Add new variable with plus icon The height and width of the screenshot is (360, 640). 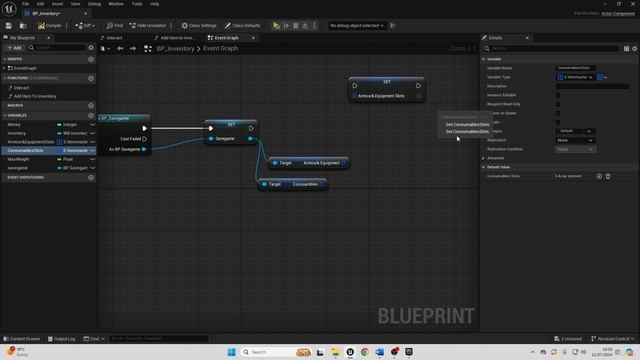coord(91,116)
